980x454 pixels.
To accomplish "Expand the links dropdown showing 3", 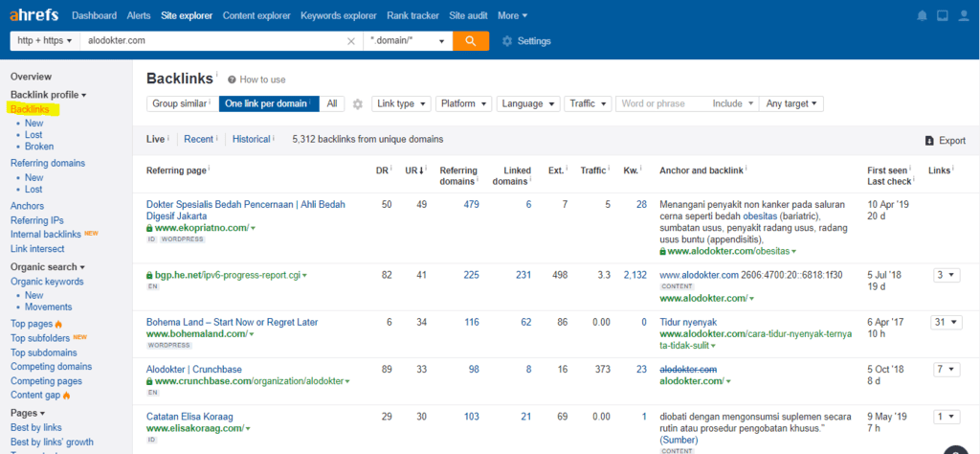I will (946, 275).
